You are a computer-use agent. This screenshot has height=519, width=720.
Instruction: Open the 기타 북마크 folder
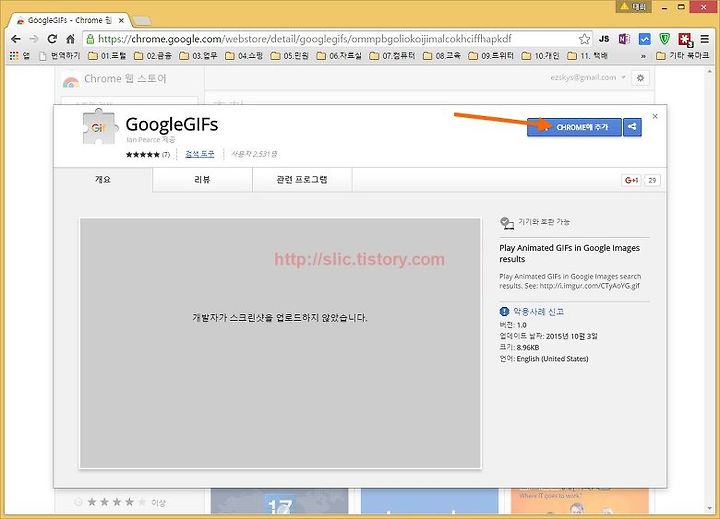(x=682, y=56)
